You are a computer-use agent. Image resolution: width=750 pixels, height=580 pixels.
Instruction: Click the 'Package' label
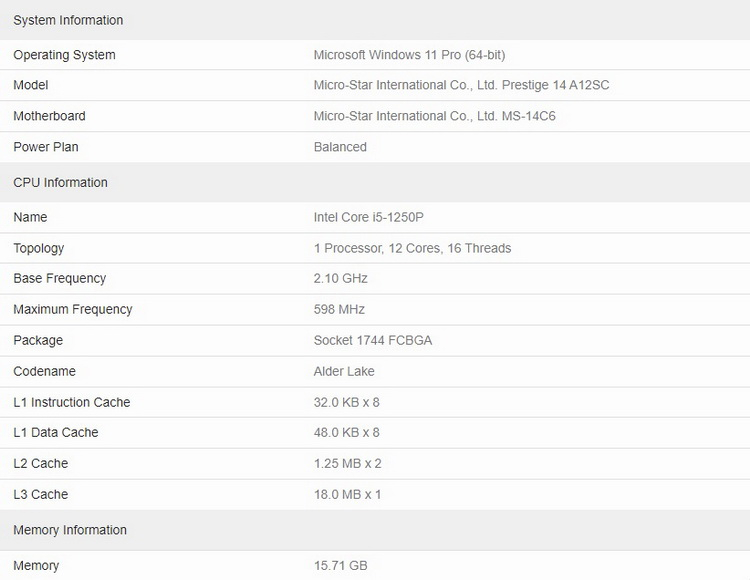[x=38, y=340]
